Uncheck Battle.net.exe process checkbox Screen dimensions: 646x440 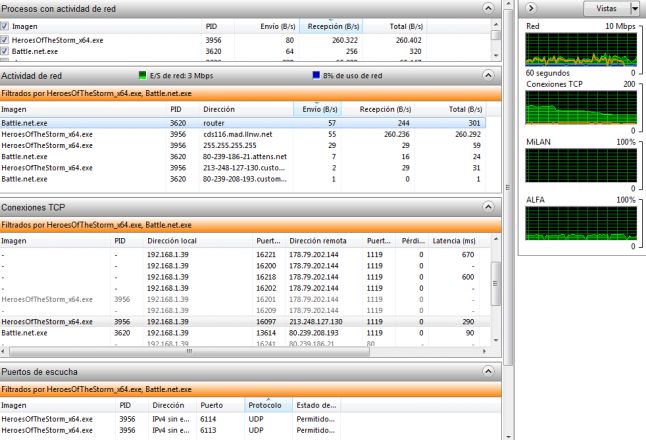[x=5, y=51]
